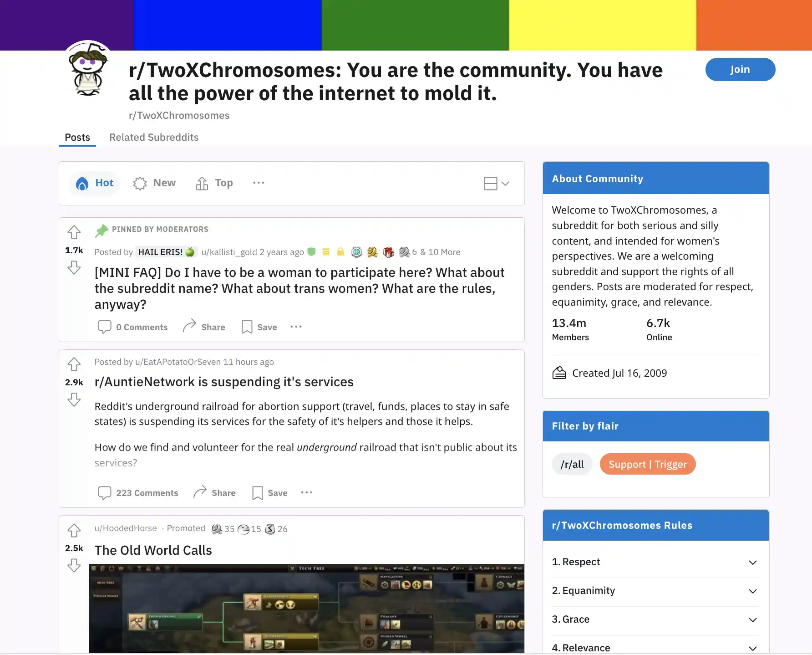Open The Old World Calls post title
The image size is (812, 655).
pos(153,550)
